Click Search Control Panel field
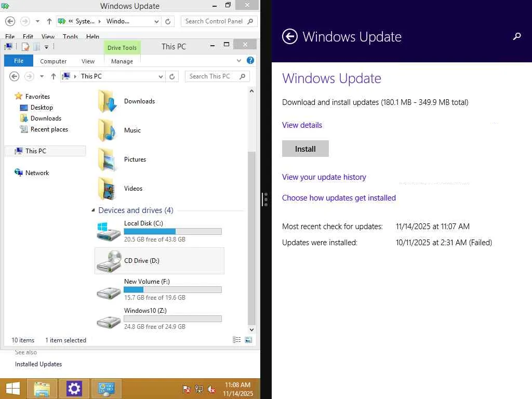The image size is (532, 399). click(x=219, y=21)
